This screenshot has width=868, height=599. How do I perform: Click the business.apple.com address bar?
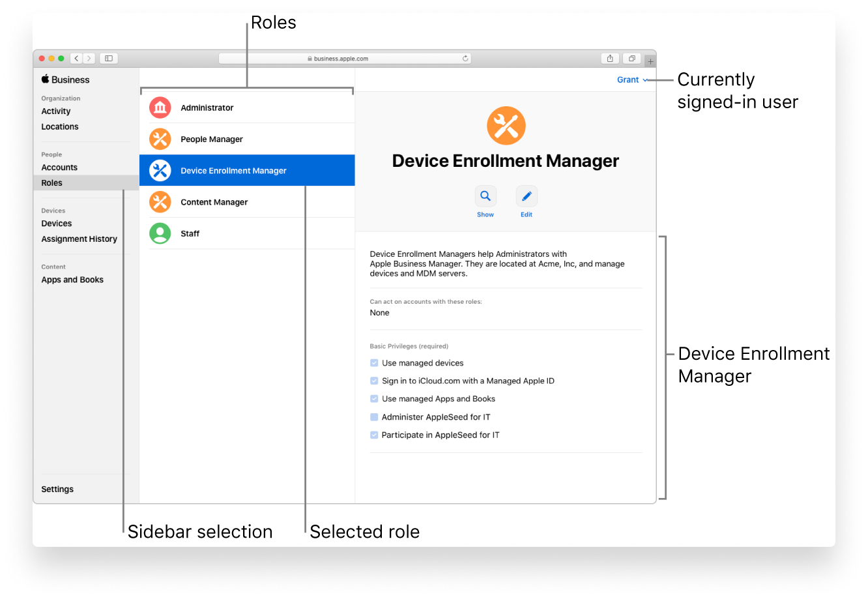[x=345, y=59]
